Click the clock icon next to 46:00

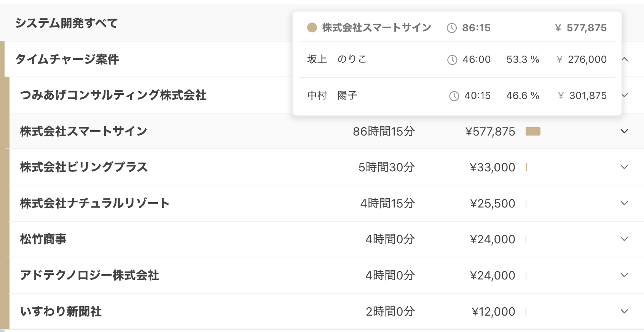point(452,60)
